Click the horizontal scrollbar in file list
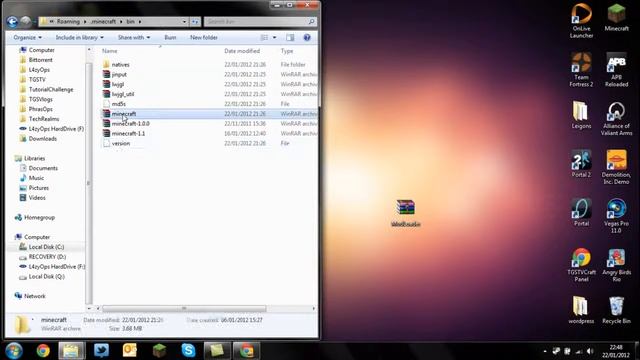This screenshot has width=640, height=360. pyautogui.click(x=184, y=309)
